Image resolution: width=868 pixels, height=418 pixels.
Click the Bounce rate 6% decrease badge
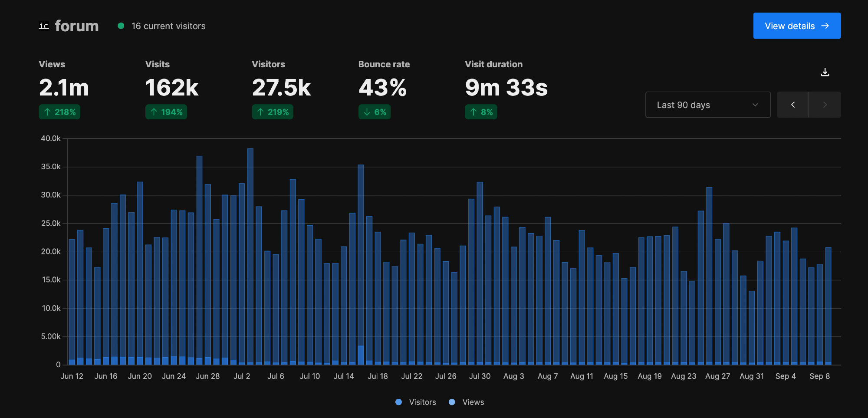click(x=374, y=112)
